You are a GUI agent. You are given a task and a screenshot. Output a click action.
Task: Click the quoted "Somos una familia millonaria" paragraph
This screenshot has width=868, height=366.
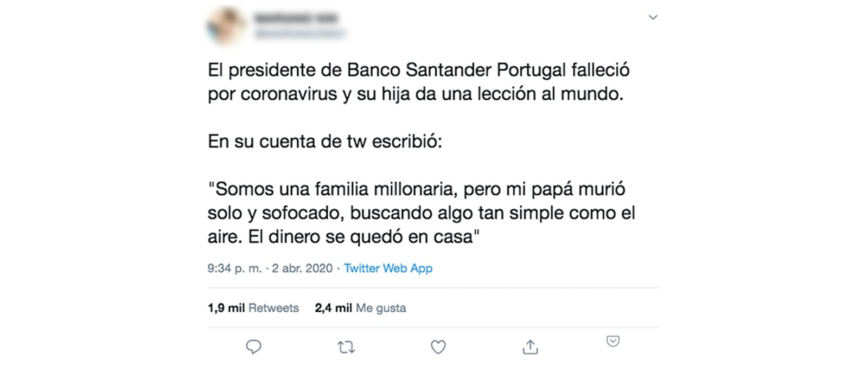pyautogui.click(x=420, y=213)
